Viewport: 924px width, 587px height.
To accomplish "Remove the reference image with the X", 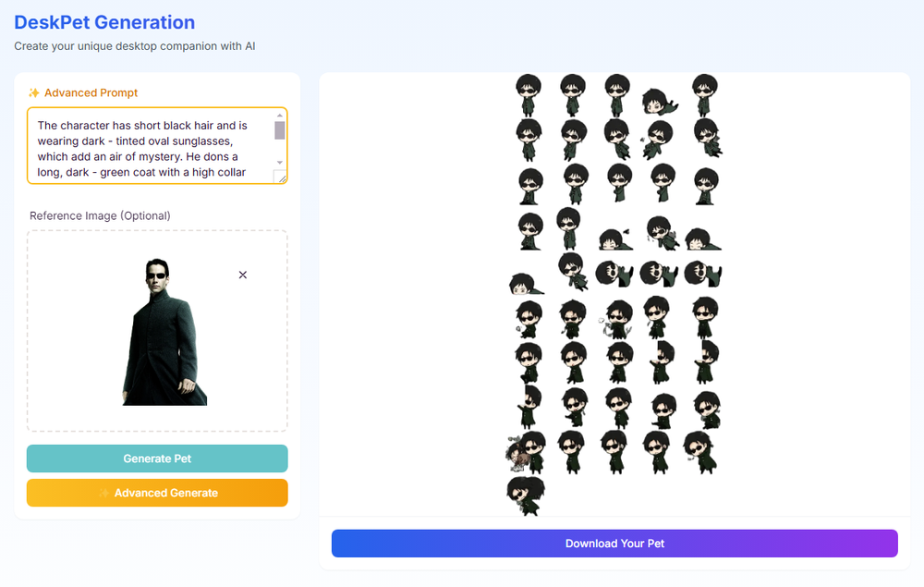I will coord(243,275).
